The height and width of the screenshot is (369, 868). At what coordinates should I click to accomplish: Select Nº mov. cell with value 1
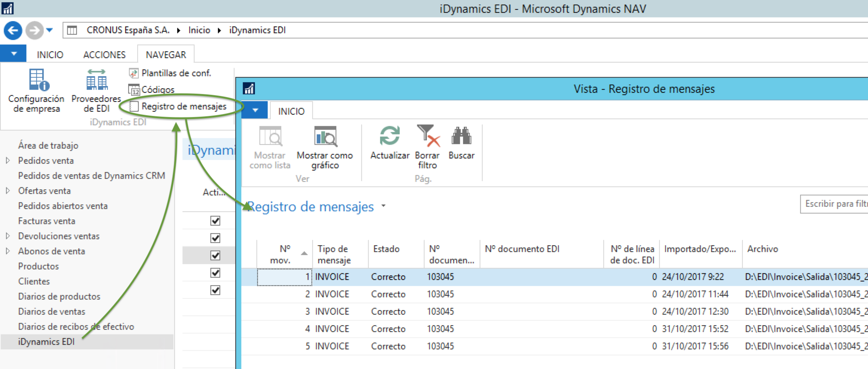click(x=285, y=277)
